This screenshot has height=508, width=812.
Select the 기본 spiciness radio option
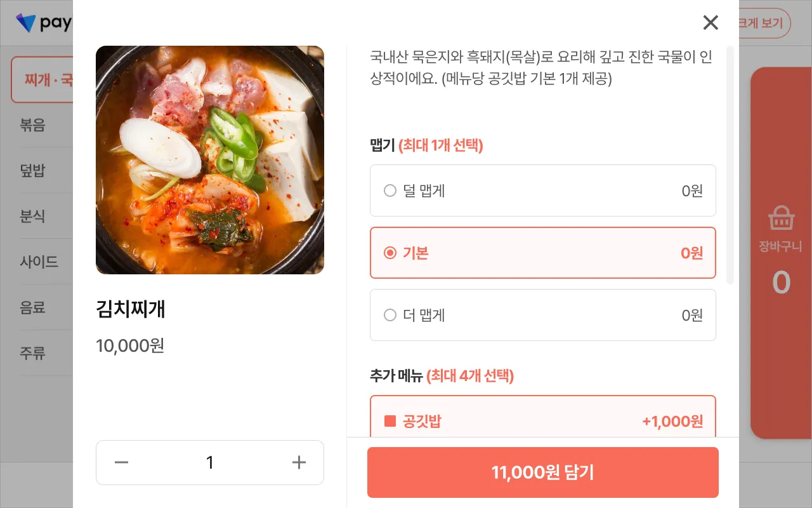coord(390,253)
